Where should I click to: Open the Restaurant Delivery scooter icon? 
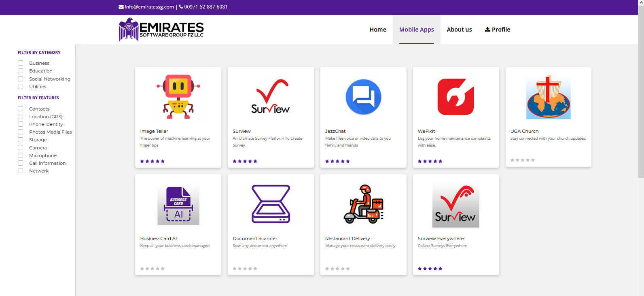click(363, 204)
